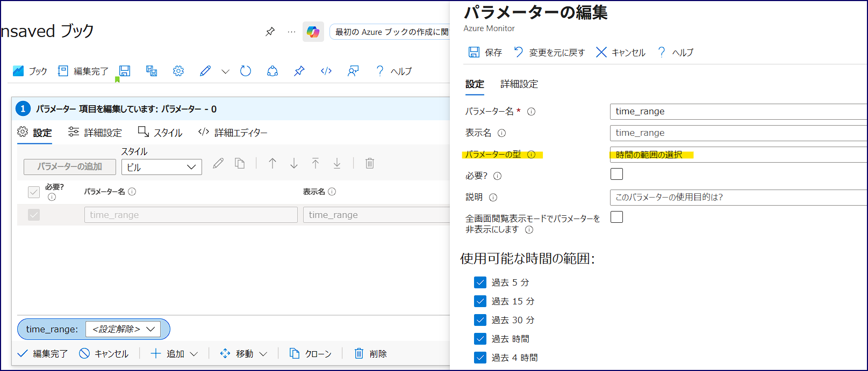Click the 説明 input field
The width and height of the screenshot is (868, 371).
(x=738, y=197)
